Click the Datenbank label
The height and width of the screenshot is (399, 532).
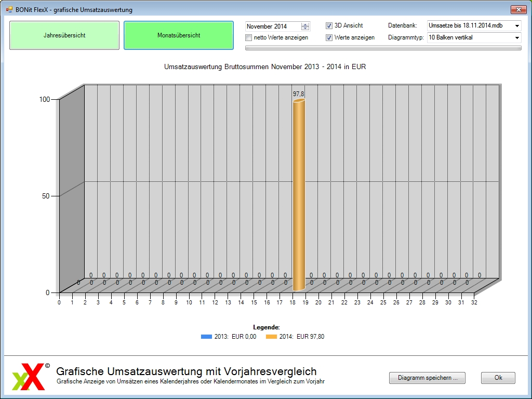tap(403, 25)
